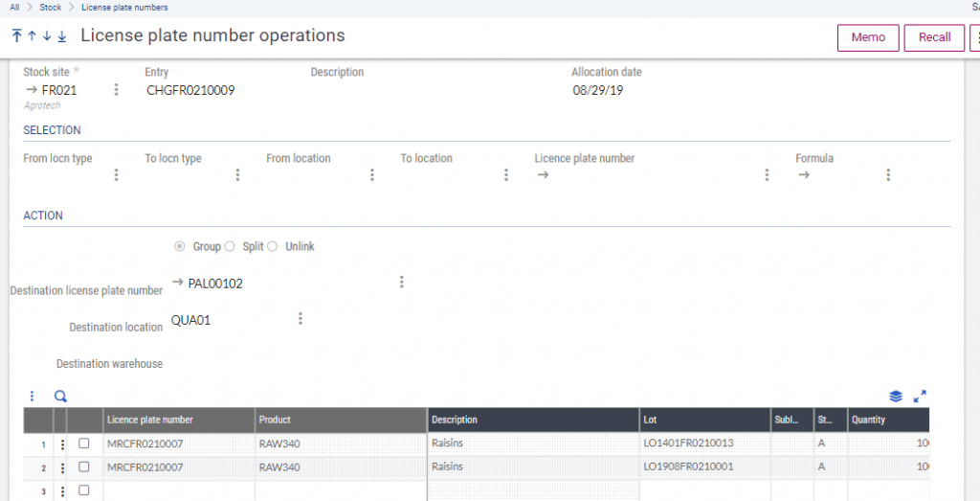Click Lot column header
Viewport: 980px width, 501px height.
pyautogui.click(x=705, y=421)
